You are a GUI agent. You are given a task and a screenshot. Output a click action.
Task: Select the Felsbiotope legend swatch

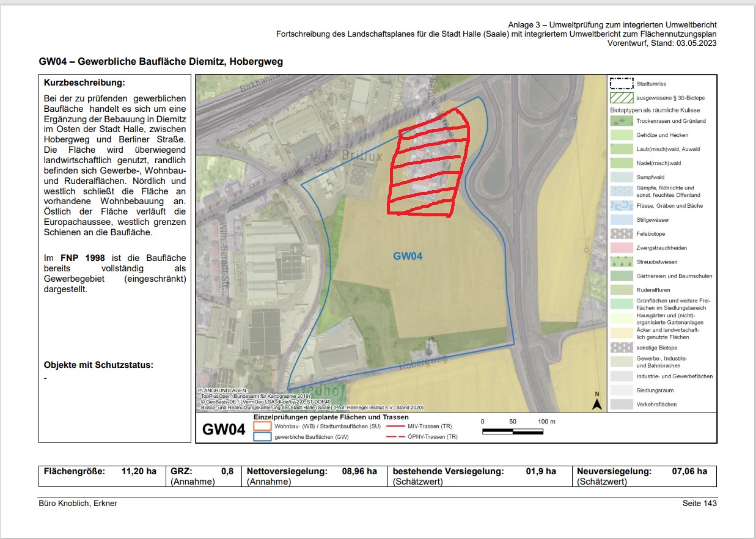tap(620, 233)
